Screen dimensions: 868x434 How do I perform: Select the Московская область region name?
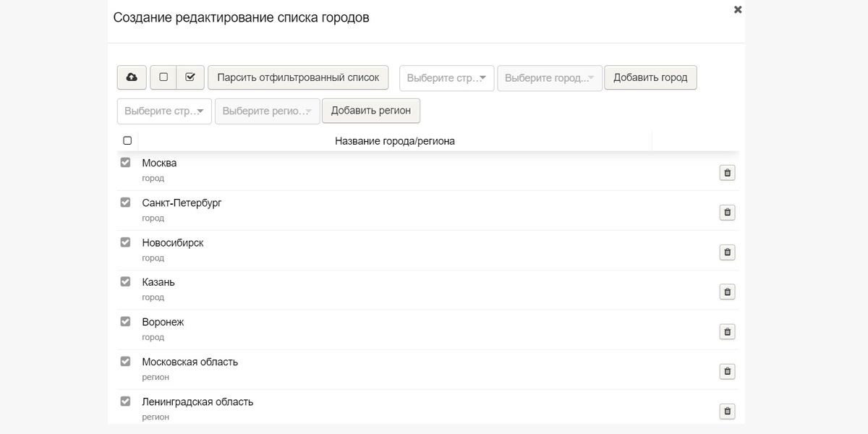click(x=190, y=362)
